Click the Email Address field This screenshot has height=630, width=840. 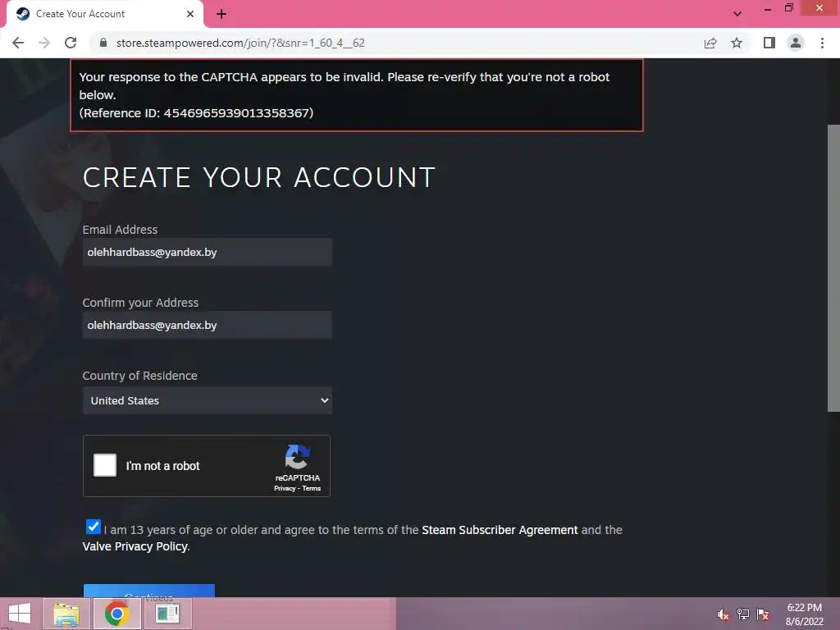click(x=208, y=253)
